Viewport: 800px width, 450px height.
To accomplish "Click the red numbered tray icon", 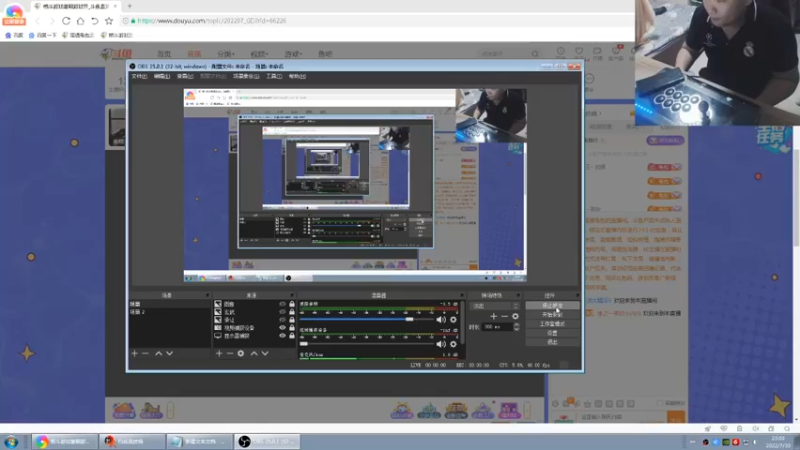I will (x=736, y=442).
